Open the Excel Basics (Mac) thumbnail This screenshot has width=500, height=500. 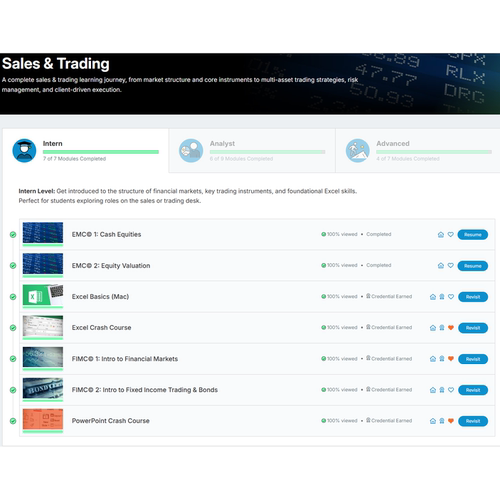click(43, 296)
